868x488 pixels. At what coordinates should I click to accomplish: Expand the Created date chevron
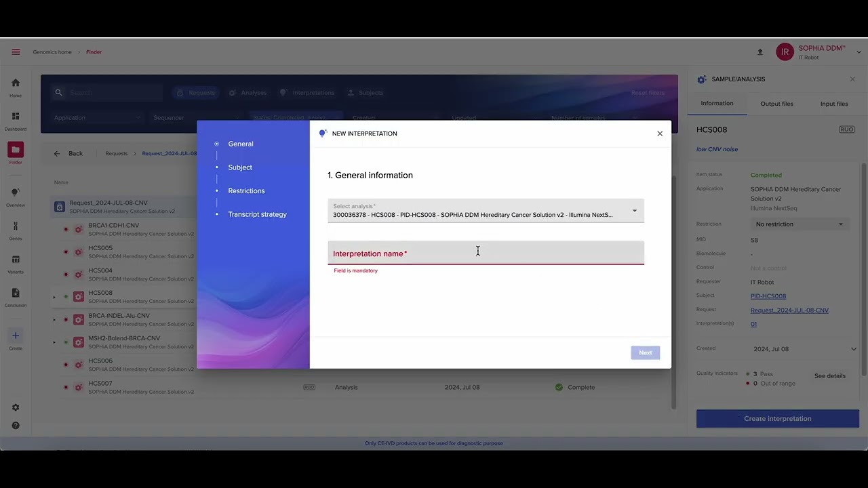[853, 349]
